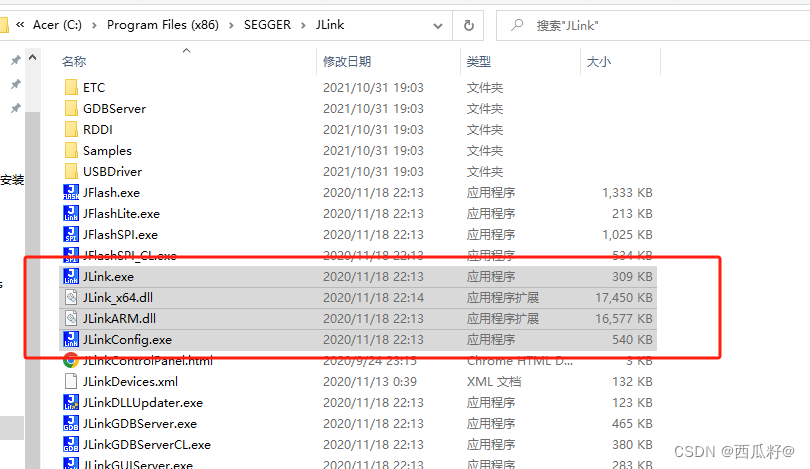Refresh the JLink folder view
The image size is (810, 469).
coord(469,25)
